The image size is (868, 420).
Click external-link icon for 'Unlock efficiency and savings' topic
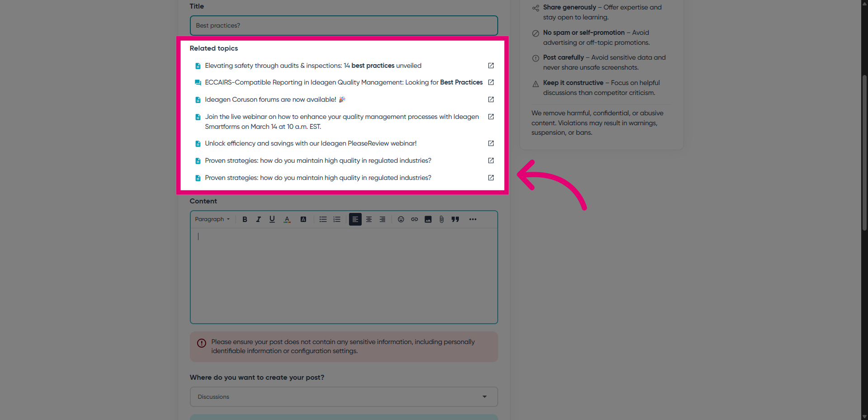[491, 143]
